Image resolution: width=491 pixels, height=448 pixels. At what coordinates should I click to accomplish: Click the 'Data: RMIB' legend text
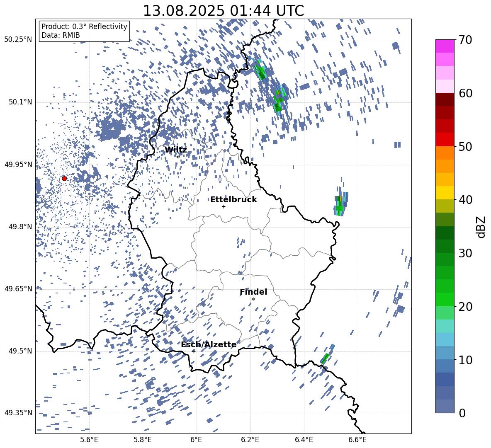(x=61, y=35)
